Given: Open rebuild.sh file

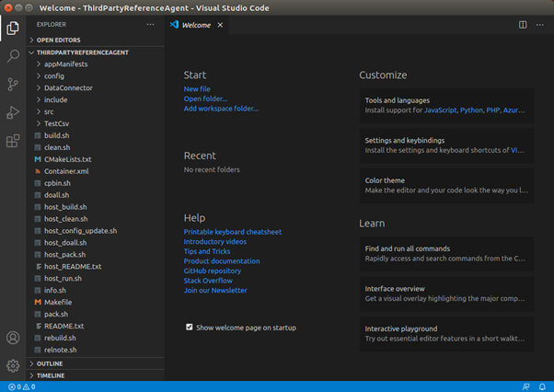Looking at the screenshot, I should (x=96, y=338).
